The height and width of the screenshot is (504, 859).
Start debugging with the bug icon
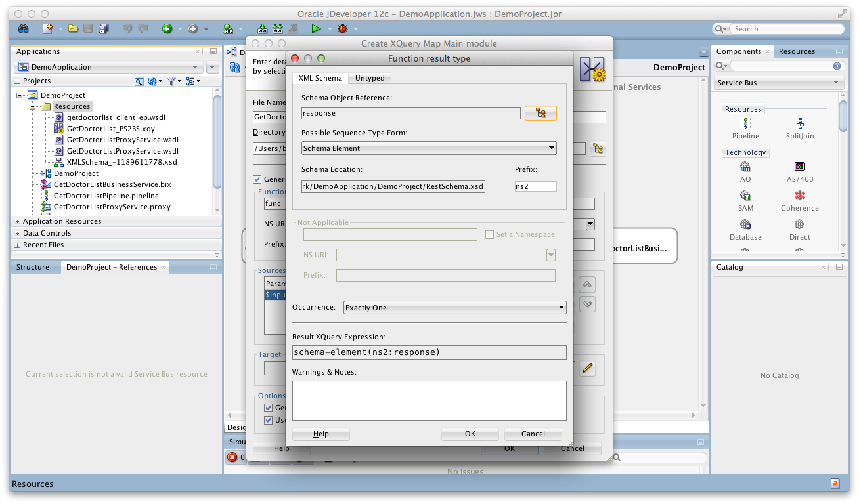click(341, 28)
